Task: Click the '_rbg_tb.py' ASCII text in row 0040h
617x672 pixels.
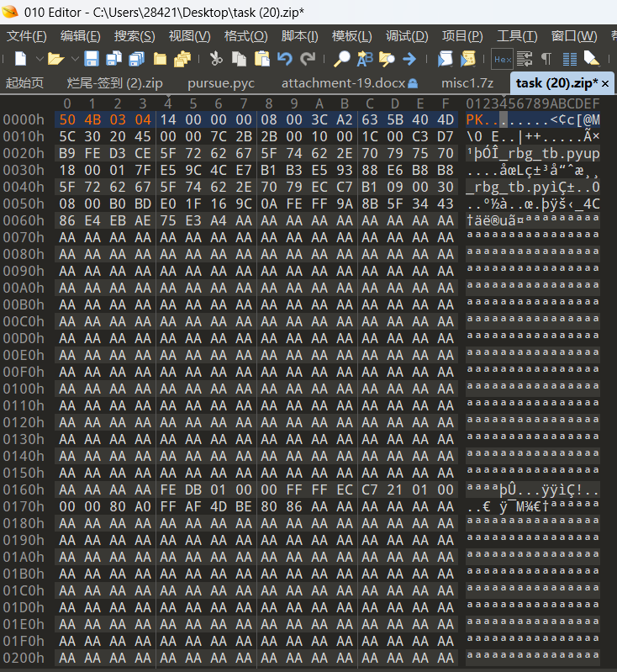Action: pos(509,188)
